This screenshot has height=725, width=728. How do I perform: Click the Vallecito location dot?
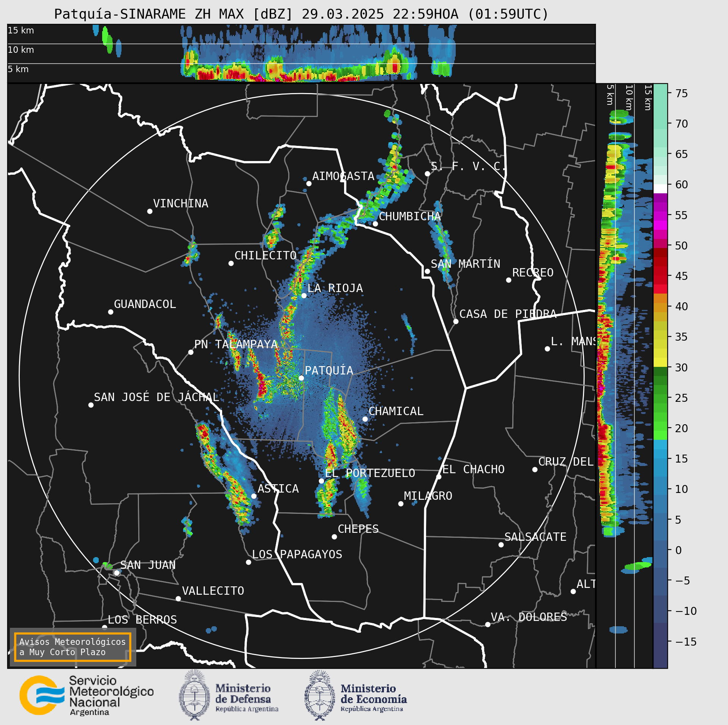178,599
